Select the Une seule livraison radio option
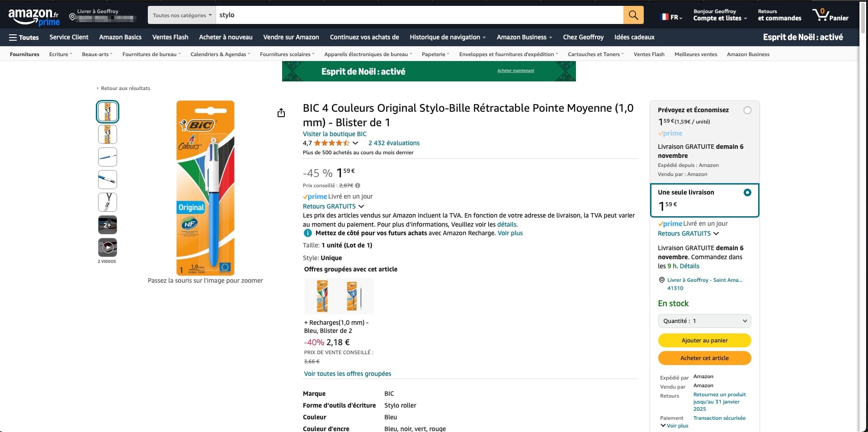868x432 pixels. [x=747, y=193]
